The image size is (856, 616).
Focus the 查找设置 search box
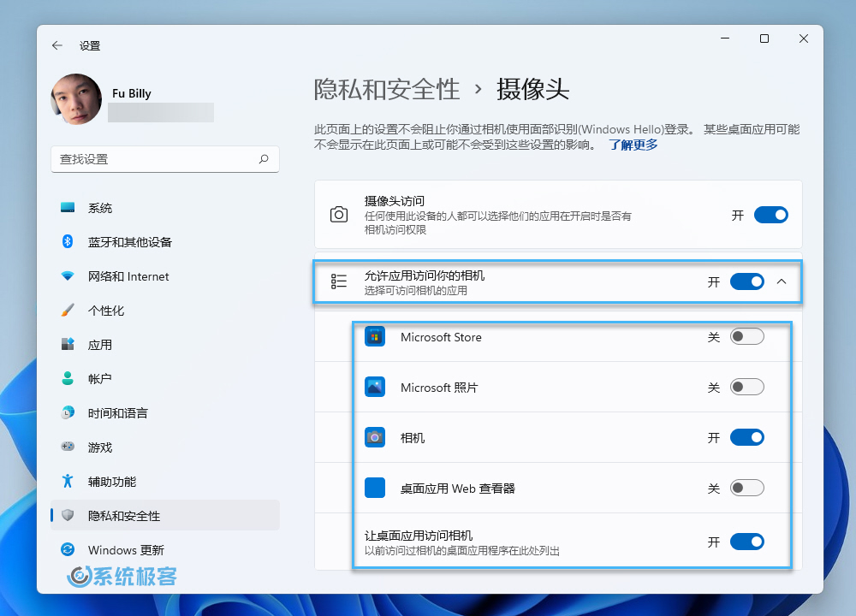[x=165, y=159]
